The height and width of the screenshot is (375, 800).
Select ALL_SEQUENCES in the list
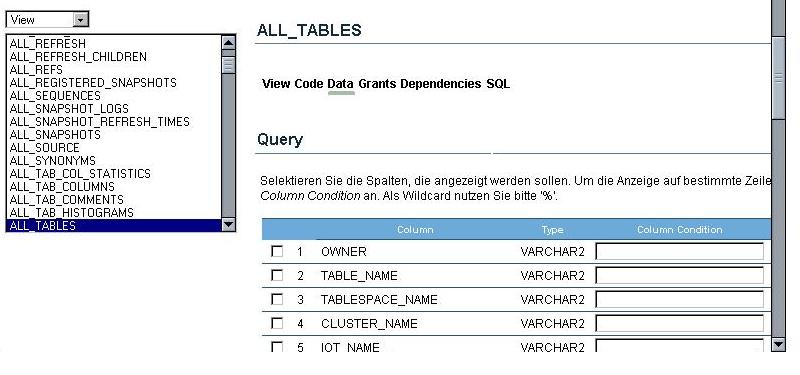click(x=55, y=96)
